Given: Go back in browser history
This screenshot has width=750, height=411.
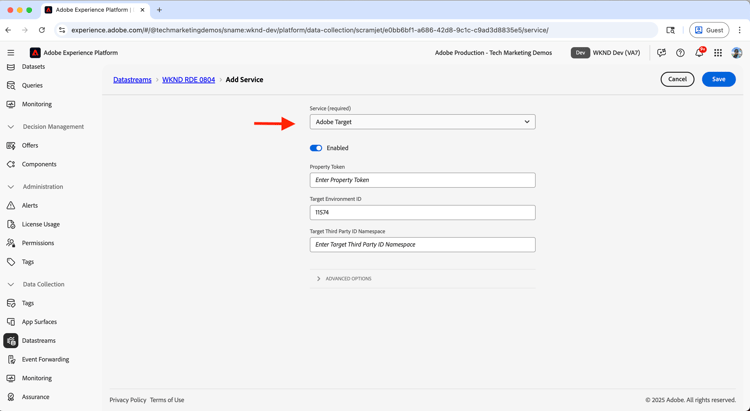Looking at the screenshot, I should [x=9, y=30].
